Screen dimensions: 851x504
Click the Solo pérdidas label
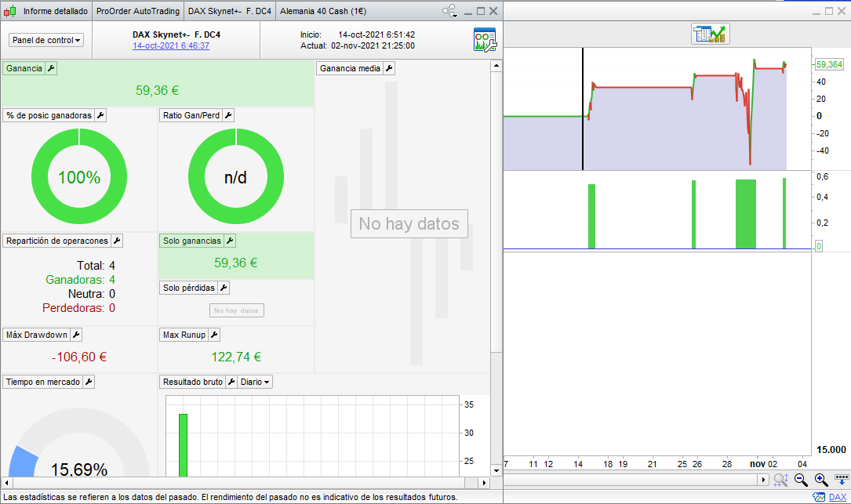click(189, 288)
